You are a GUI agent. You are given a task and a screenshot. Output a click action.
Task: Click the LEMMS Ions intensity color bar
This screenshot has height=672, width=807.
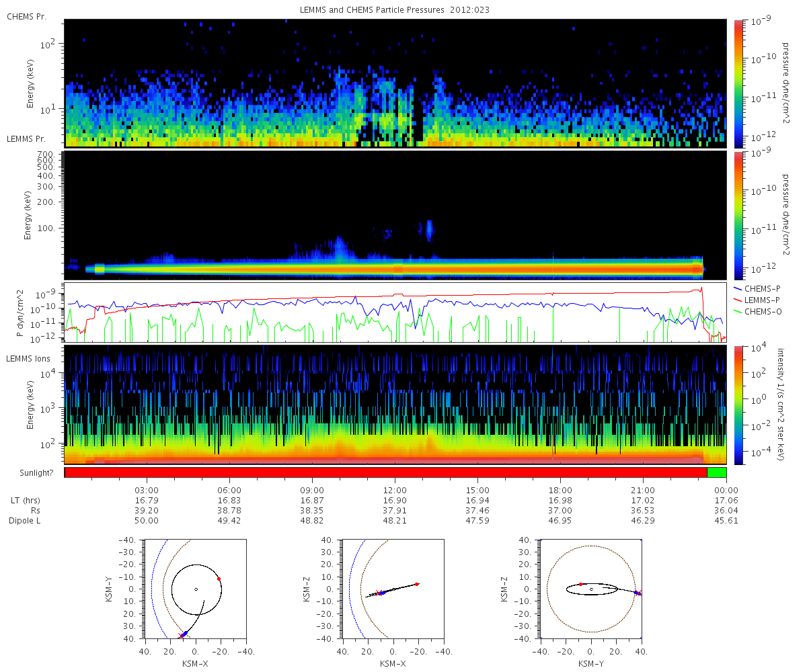click(738, 405)
